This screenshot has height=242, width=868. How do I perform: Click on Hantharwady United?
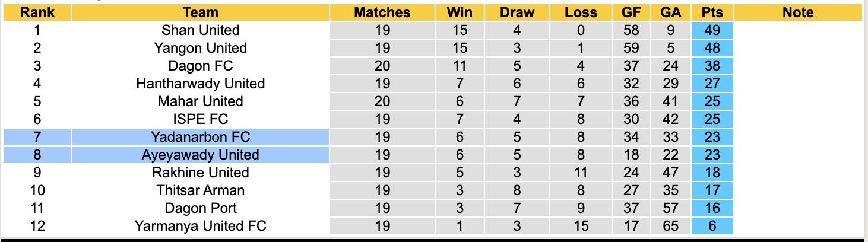coord(201,84)
